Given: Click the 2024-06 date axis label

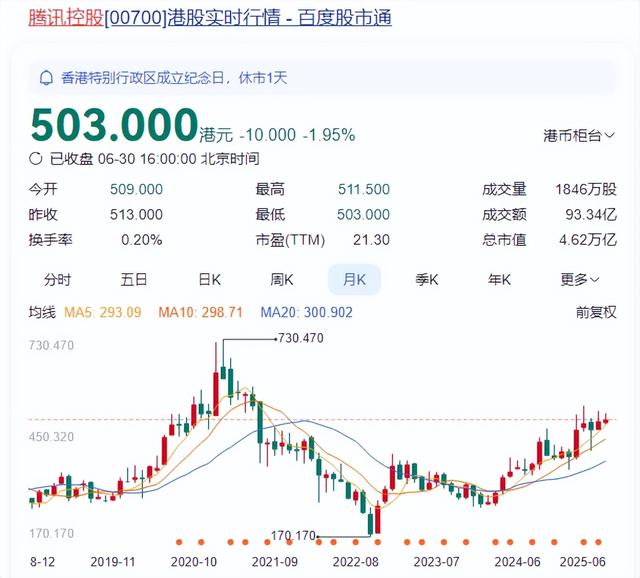Looking at the screenshot, I should point(517,562).
